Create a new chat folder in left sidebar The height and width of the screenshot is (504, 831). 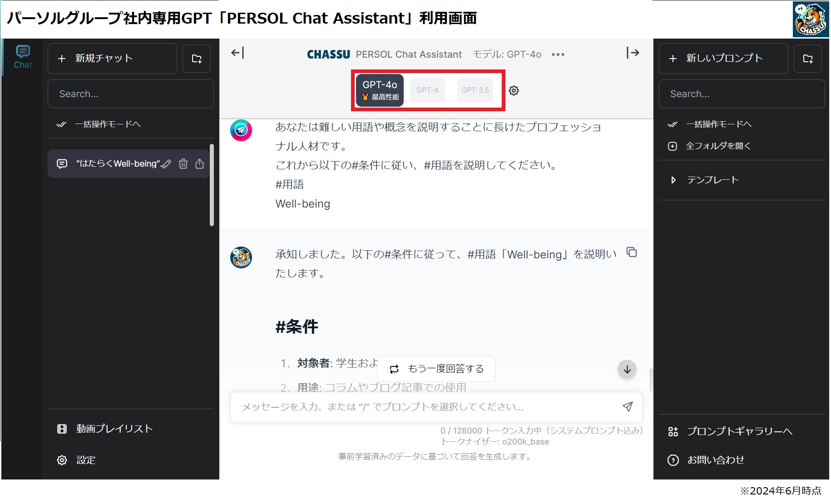pos(197,59)
